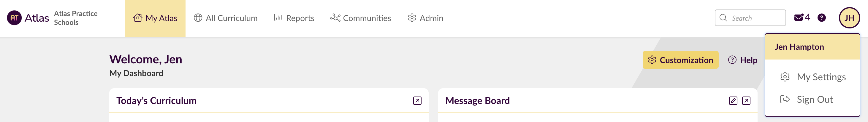Click the Atlas Practice Schools label

(75, 18)
